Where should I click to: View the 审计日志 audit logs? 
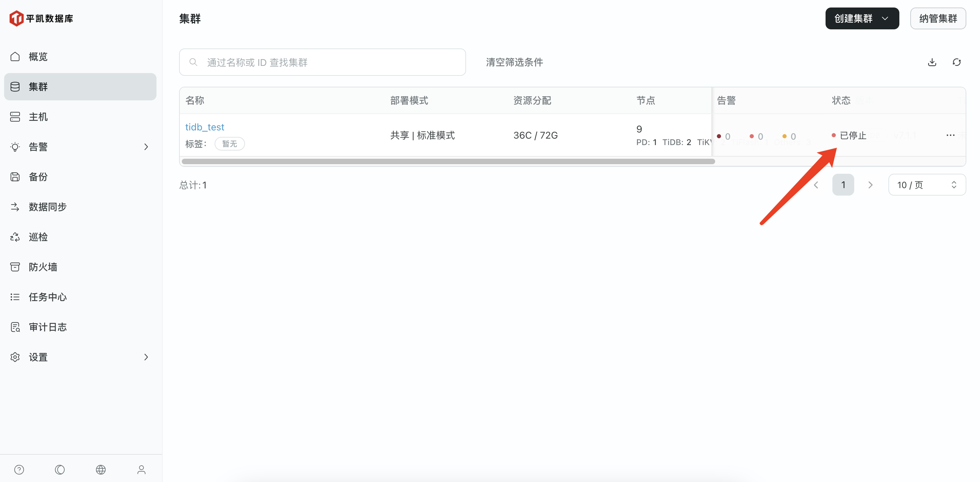(47, 327)
